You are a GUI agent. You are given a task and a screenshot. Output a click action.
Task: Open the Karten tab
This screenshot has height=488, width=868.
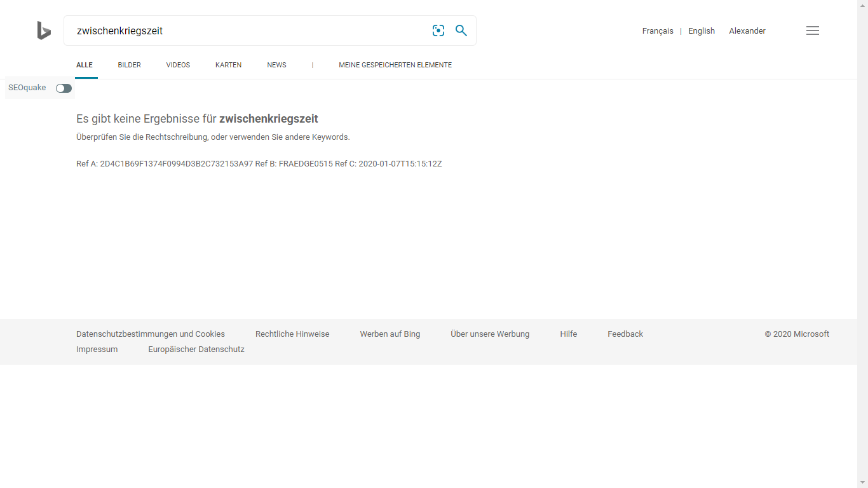coord(228,65)
